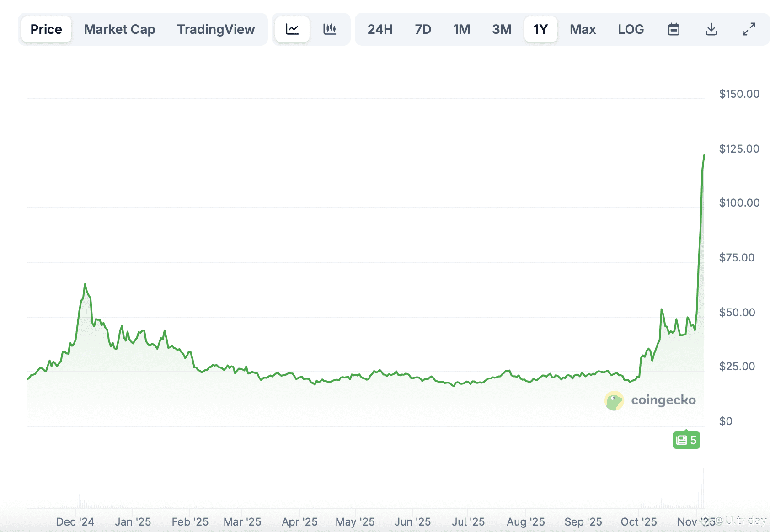Toggle logarithmic scale with LOG

[631, 29]
